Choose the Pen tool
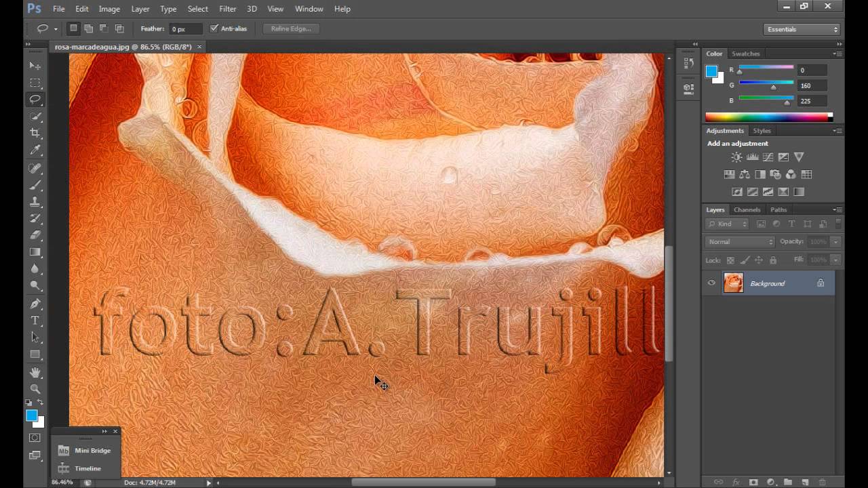Screen dimensions: 868x488 coord(35,303)
